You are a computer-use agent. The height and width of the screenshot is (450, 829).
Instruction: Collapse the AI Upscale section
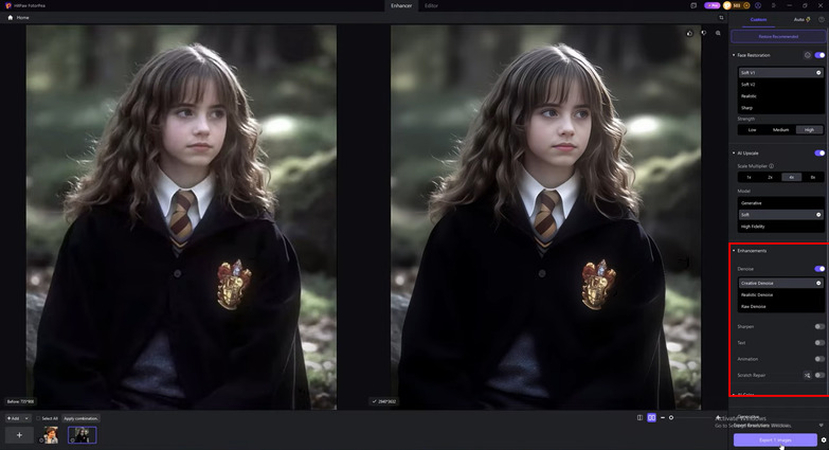734,153
